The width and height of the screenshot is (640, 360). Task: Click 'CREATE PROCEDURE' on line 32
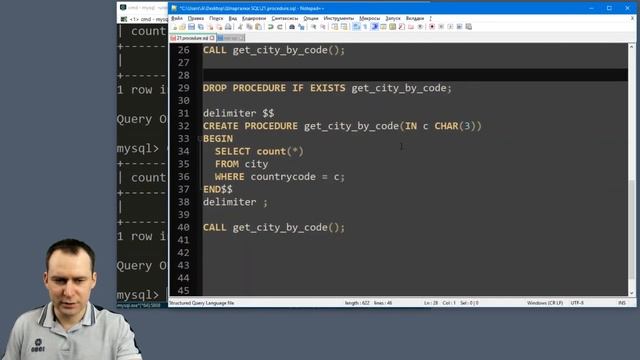[x=250, y=126]
